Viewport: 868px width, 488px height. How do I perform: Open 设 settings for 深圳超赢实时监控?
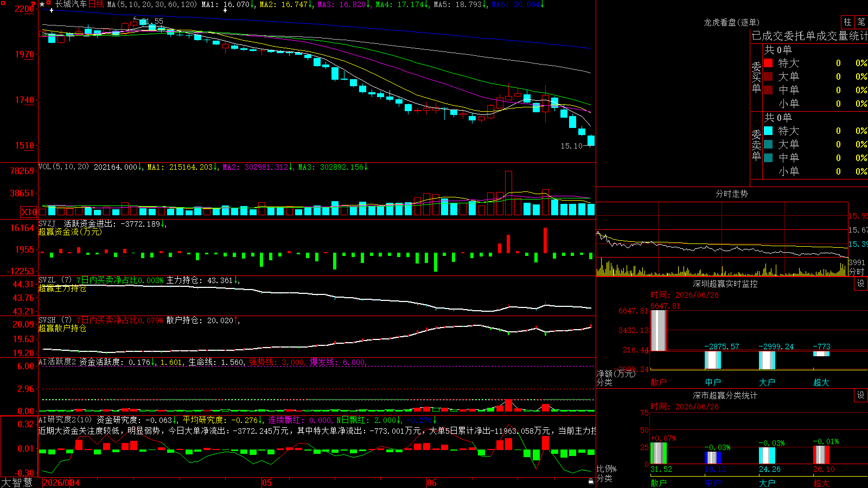pos(860,284)
